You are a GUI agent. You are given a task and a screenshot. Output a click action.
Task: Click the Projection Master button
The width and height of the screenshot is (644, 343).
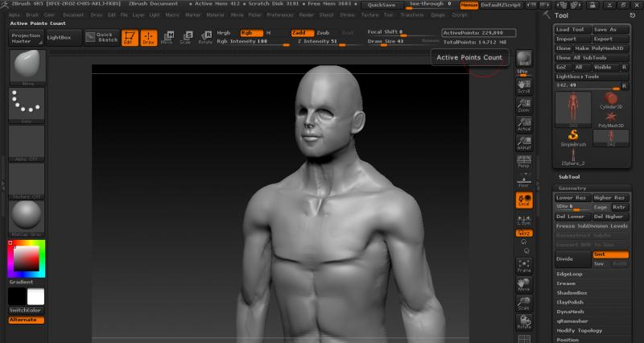26,38
